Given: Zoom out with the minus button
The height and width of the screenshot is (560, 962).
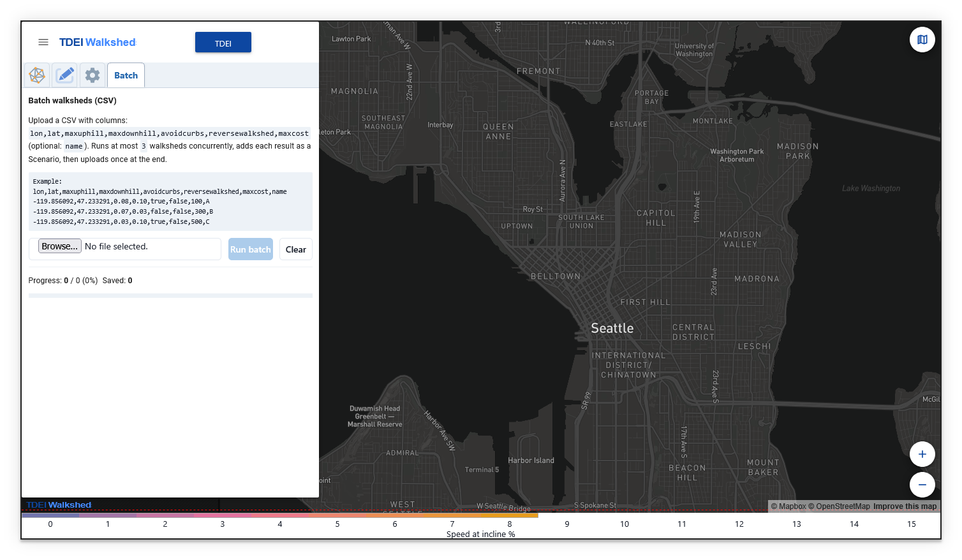Looking at the screenshot, I should (922, 485).
